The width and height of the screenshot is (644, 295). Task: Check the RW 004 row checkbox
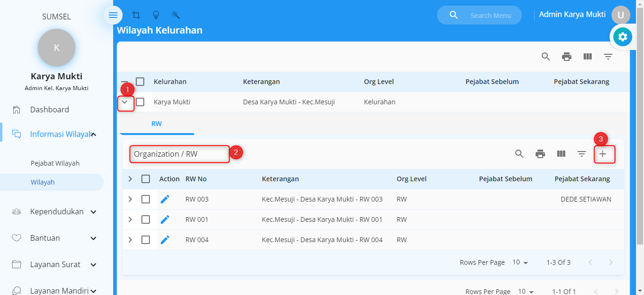[146, 240]
